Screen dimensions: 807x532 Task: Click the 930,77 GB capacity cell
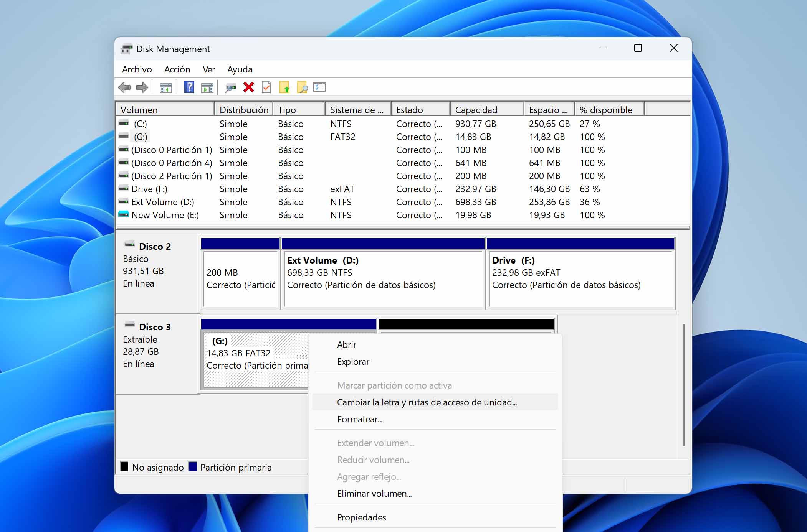(476, 124)
